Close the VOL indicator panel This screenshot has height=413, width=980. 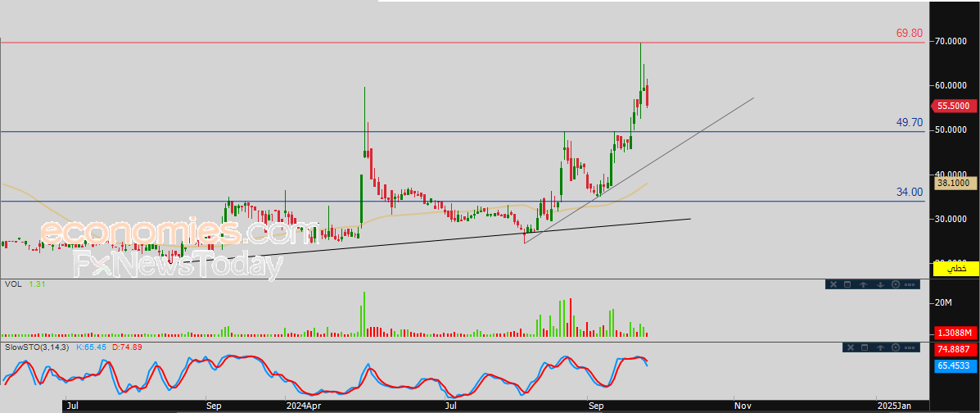(x=833, y=284)
